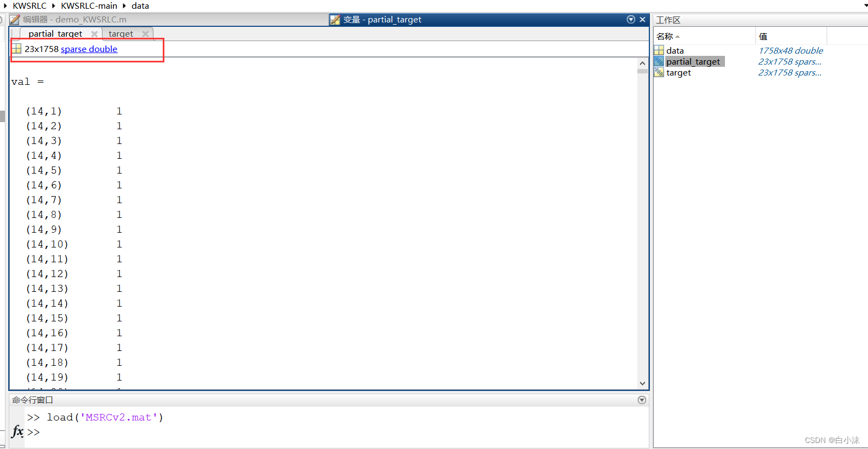Screen dimensions: 868x449
Task: Select the partial_target tab
Action: 55,34
